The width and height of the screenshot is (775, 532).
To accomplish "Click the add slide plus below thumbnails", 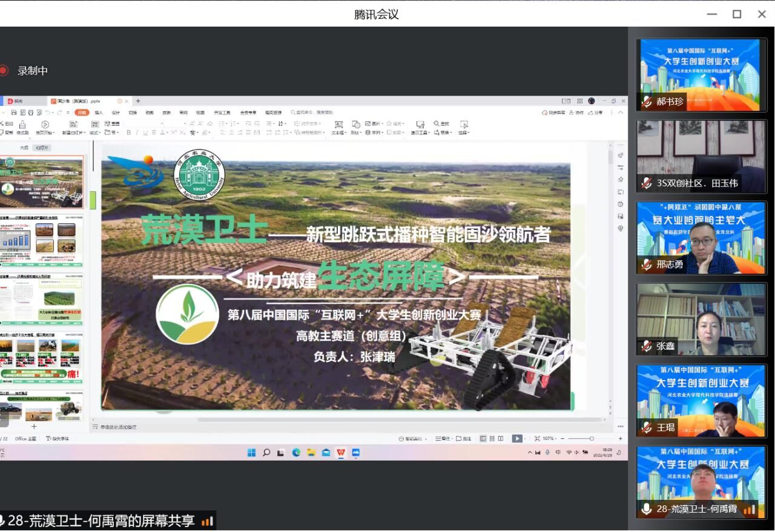I will (34, 427).
